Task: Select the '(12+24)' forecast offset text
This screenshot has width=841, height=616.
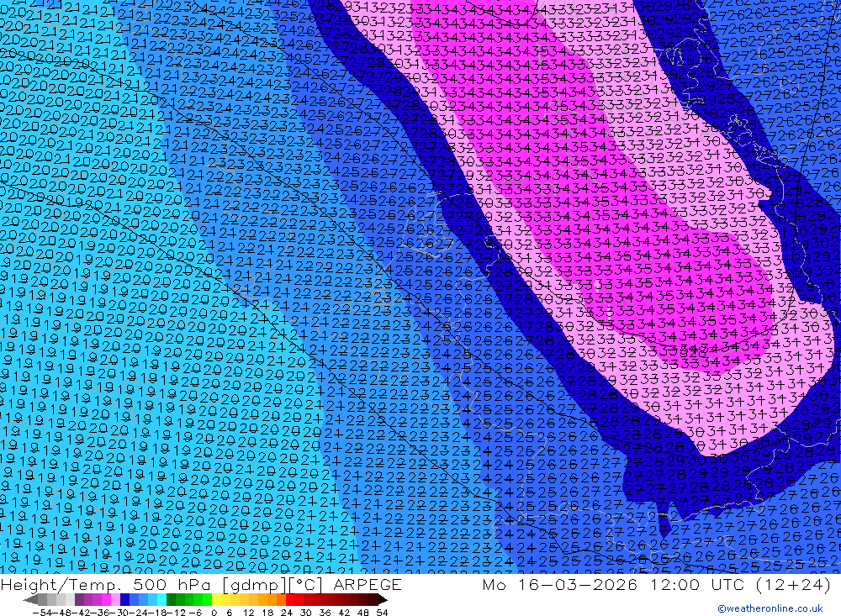Action: tap(794, 584)
